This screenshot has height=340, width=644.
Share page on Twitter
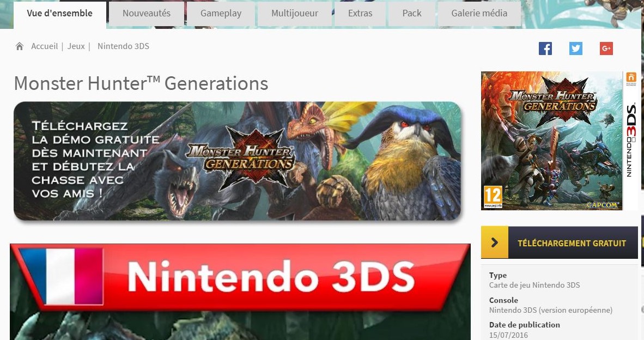(x=575, y=48)
